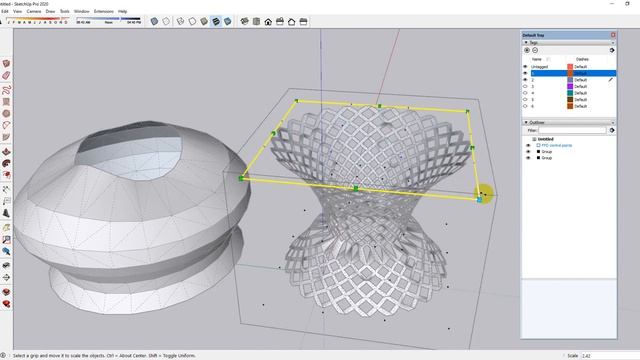Select the Circle tool in left toolbar
640x360 pixels.
(x=6, y=113)
